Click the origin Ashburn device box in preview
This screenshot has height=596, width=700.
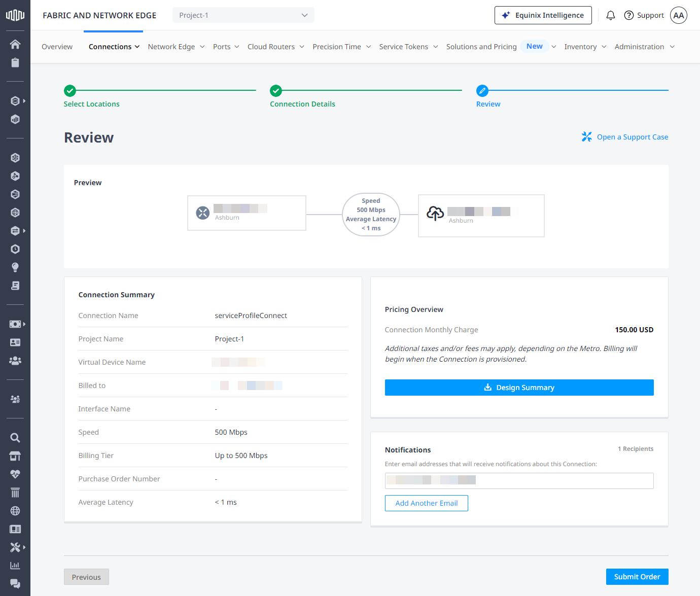[247, 213]
